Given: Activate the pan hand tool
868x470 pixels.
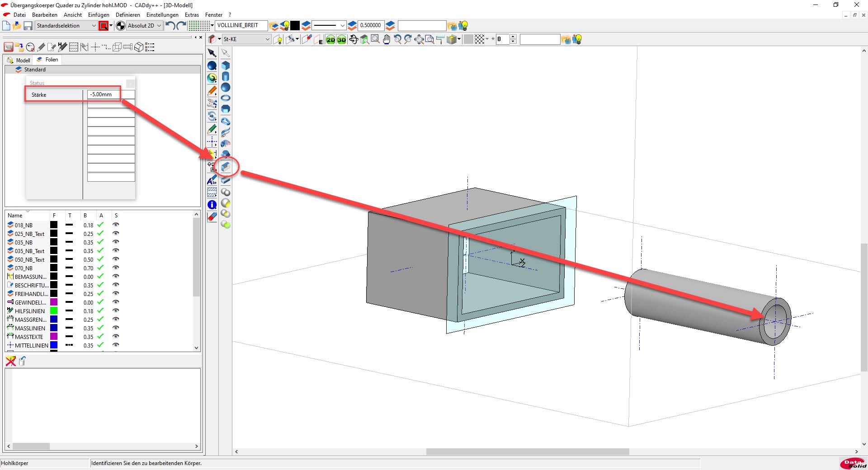Looking at the screenshot, I should [x=387, y=40].
